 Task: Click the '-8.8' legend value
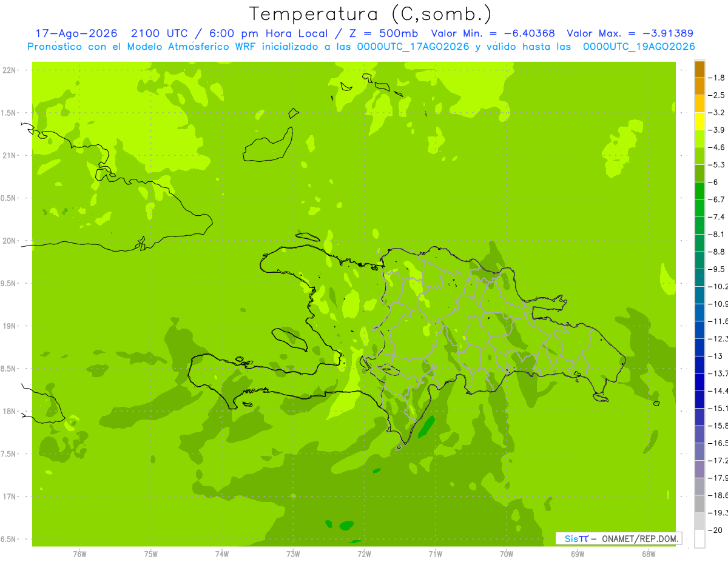tap(716, 252)
